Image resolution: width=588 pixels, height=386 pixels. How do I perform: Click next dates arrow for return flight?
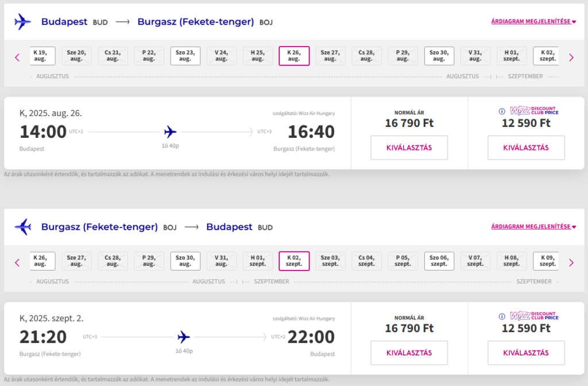571,263
